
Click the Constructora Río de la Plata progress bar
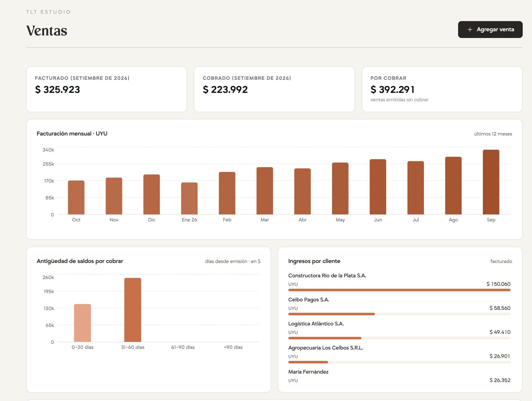[x=399, y=290]
